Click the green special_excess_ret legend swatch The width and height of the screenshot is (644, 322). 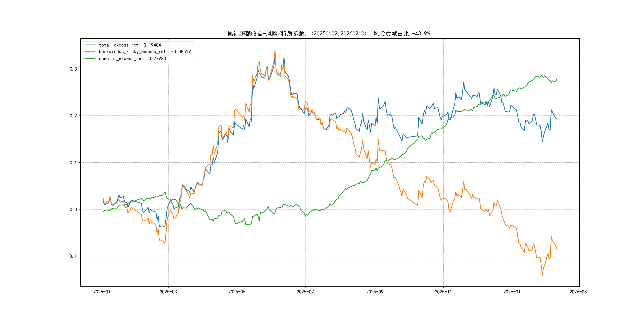click(x=90, y=58)
